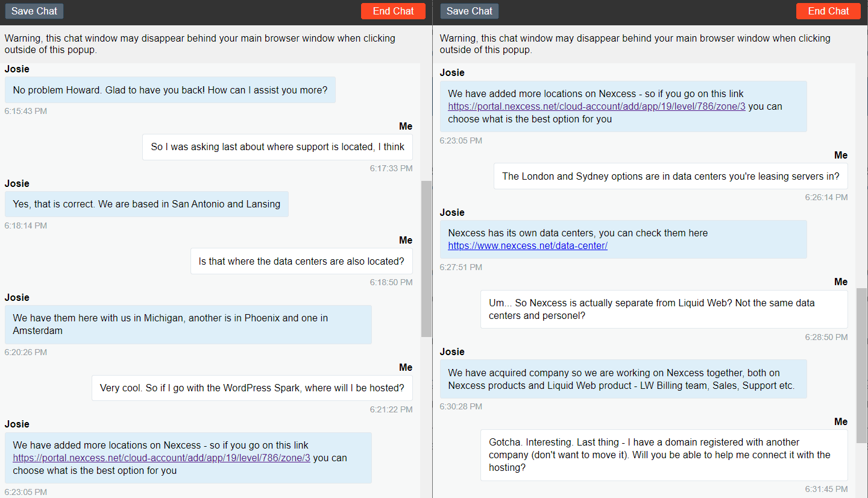Click the 6:28:50 PM timestamp
Viewport: 868px width, 498px height.
[826, 337]
